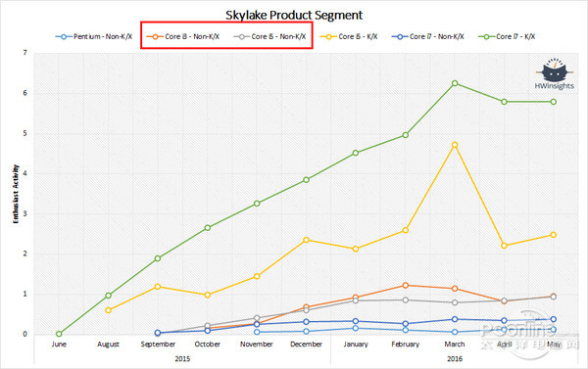
Task: Click the green Core i7 K/X September marker
Action: point(158,258)
